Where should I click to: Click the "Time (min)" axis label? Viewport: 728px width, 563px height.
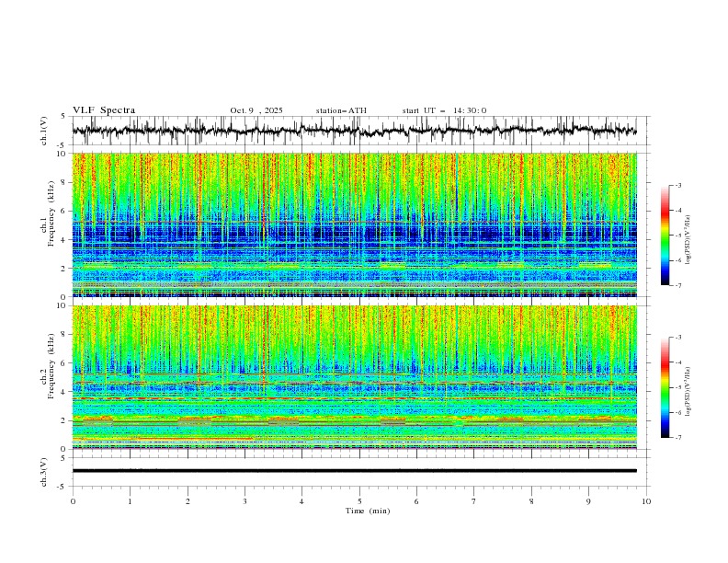click(368, 511)
